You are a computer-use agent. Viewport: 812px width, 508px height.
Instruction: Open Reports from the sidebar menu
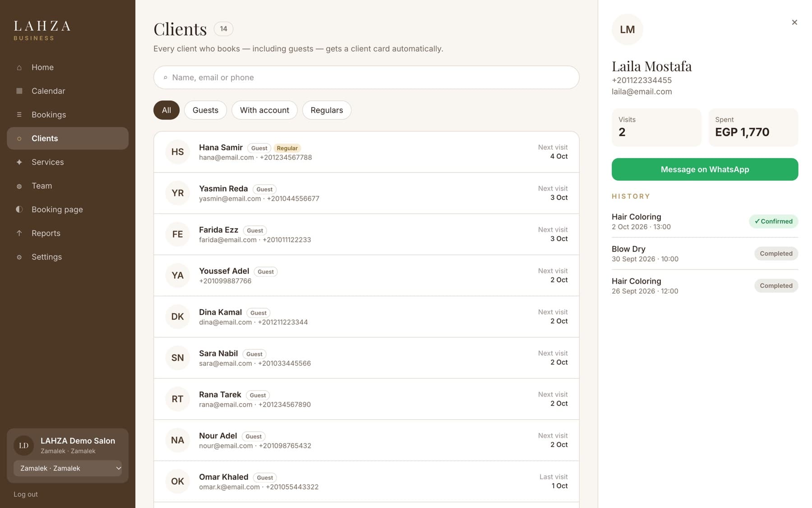(x=68, y=233)
